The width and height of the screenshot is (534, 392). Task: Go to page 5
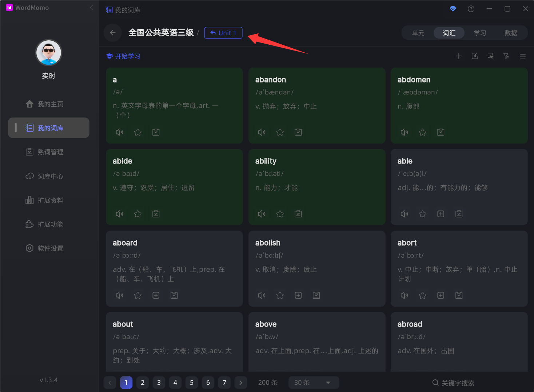coord(192,383)
